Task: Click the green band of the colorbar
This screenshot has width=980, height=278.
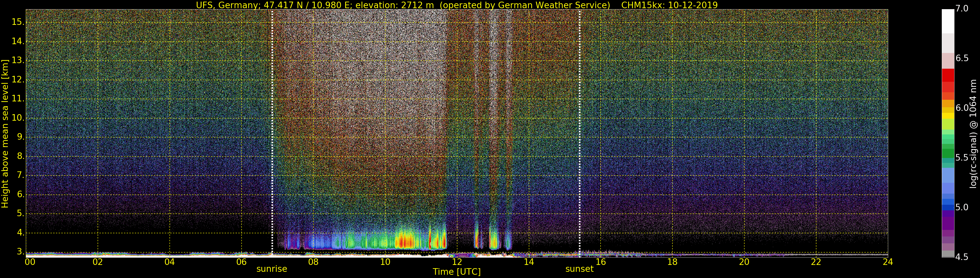Action: coord(948,153)
